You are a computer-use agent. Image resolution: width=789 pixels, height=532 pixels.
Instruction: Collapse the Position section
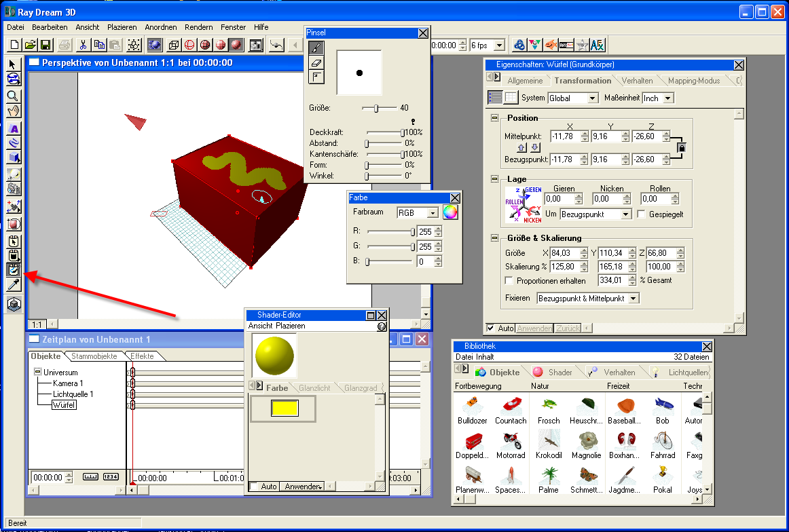click(494, 117)
